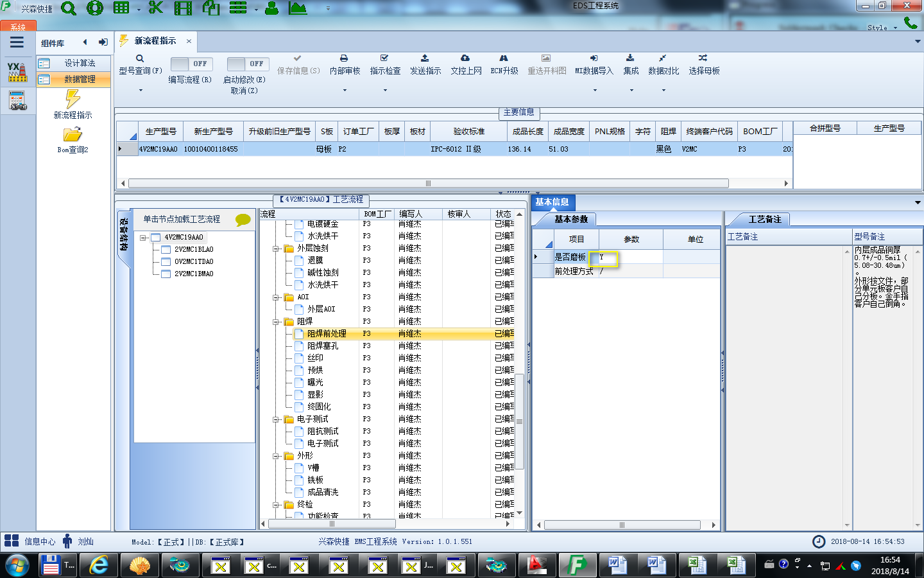Image resolution: width=924 pixels, height=578 pixels.
Task: Click the green user icon in title bar
Action: (271, 8)
